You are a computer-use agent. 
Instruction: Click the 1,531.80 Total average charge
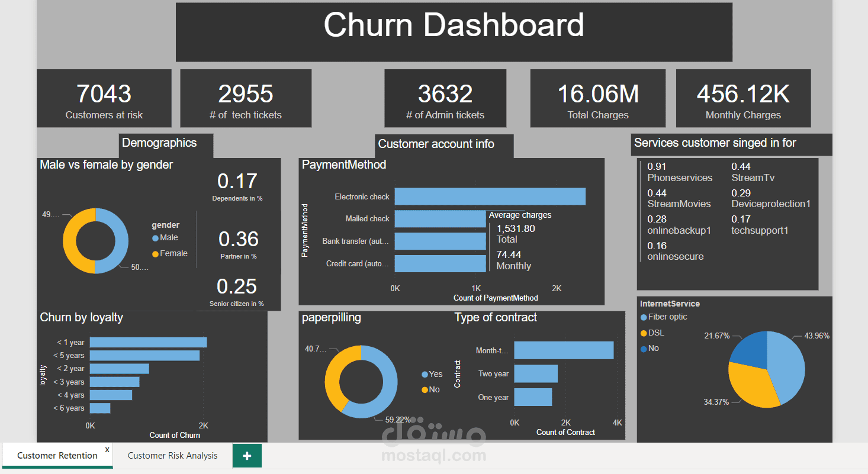pyautogui.click(x=516, y=234)
